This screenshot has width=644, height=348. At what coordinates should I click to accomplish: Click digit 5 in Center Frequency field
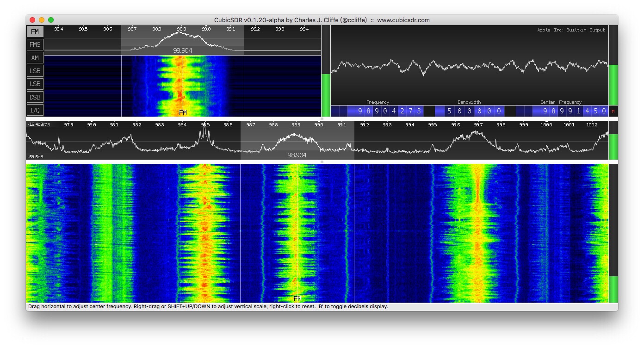click(595, 111)
